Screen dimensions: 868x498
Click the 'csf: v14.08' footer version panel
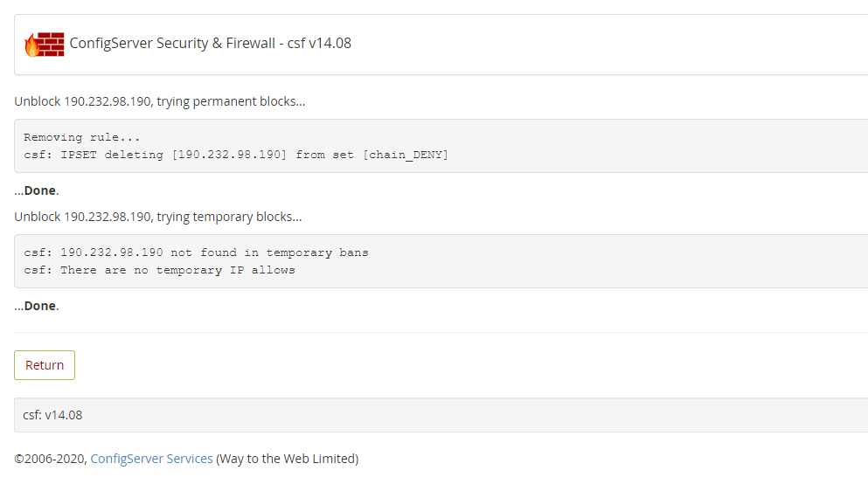[53, 415]
